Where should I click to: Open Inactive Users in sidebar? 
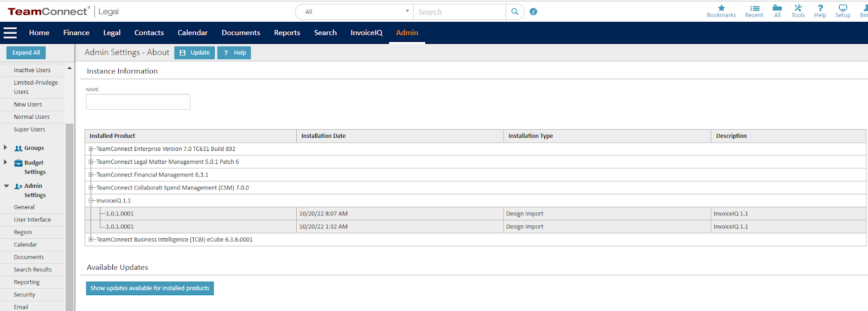[x=32, y=70]
